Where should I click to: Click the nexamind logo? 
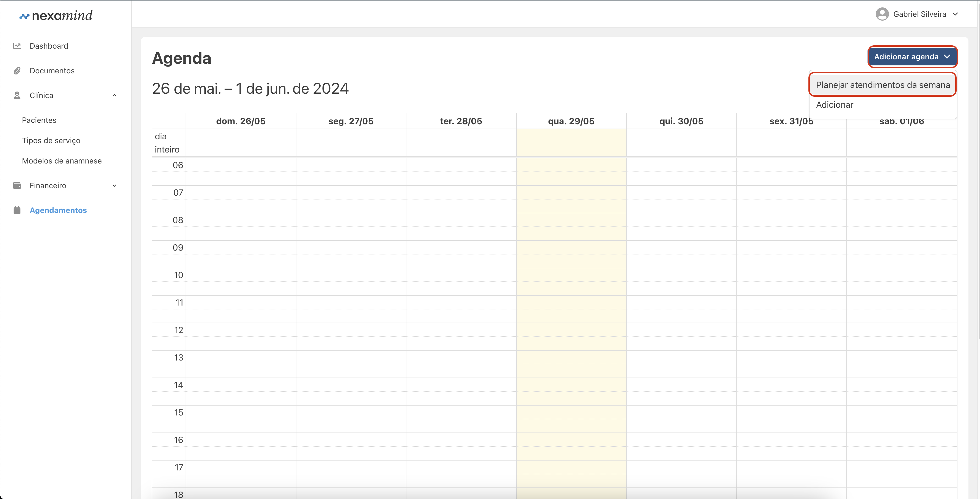(56, 16)
